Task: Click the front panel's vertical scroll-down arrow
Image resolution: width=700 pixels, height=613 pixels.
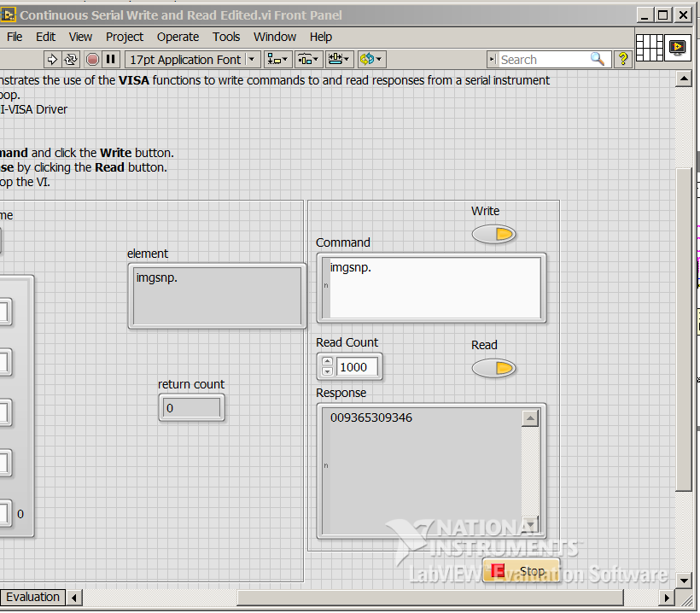Action: click(x=684, y=581)
